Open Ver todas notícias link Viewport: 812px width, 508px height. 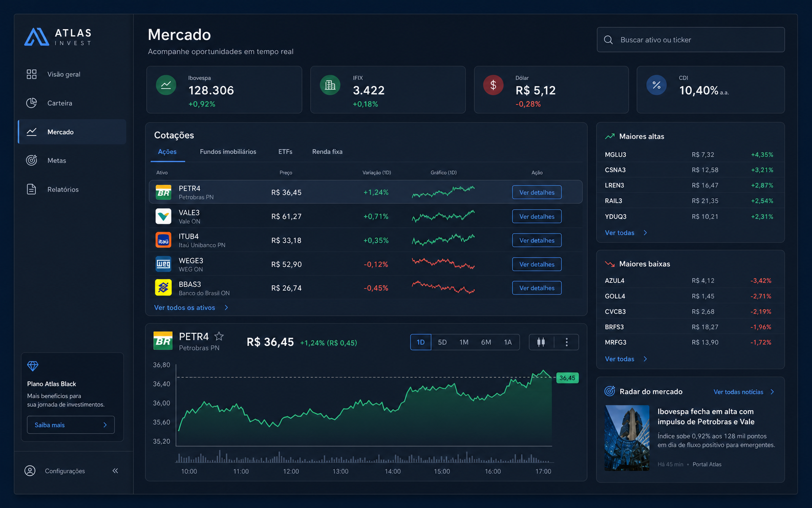tap(744, 392)
